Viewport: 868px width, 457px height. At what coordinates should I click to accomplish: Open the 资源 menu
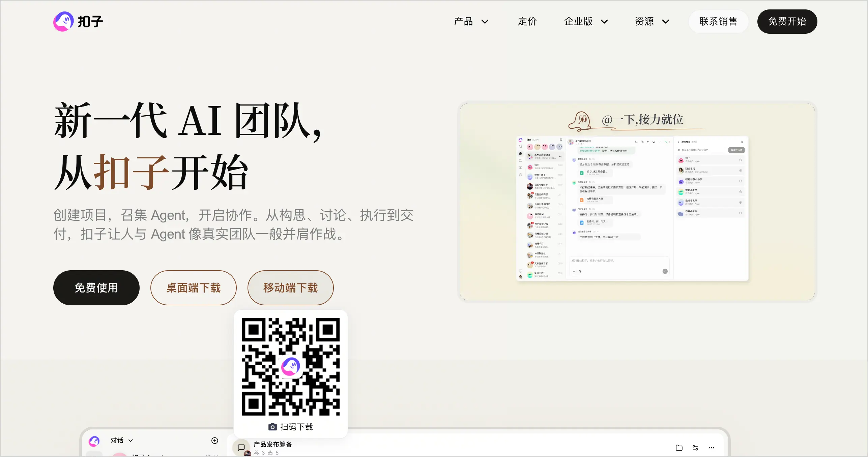(x=644, y=22)
